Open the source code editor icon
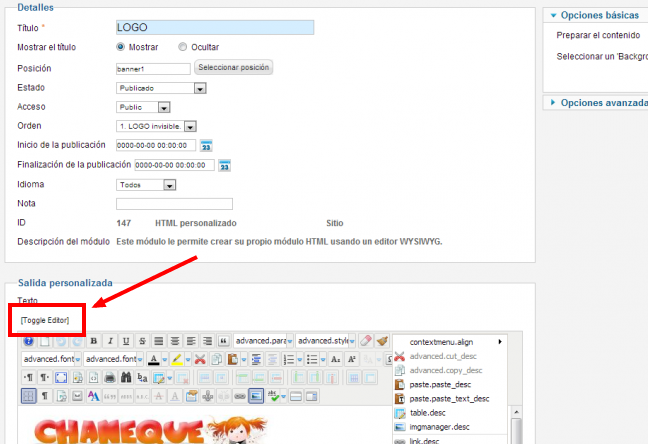The width and height of the screenshot is (648, 444). [x=93, y=377]
